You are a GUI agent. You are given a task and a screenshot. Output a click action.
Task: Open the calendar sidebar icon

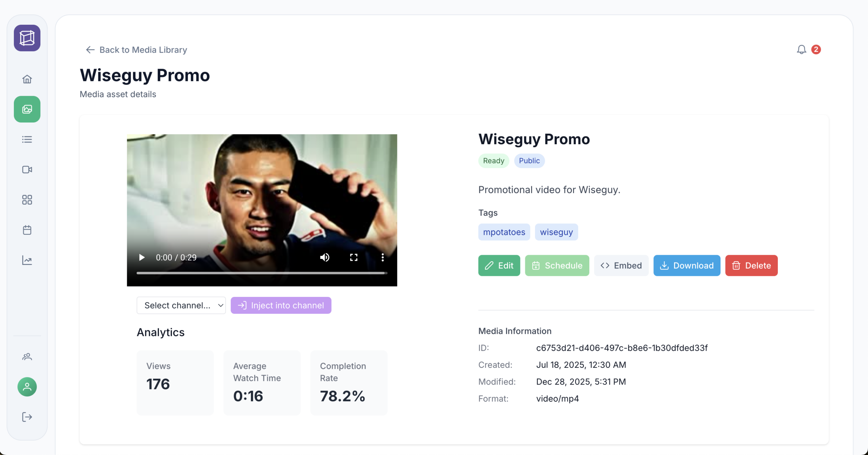pos(27,230)
